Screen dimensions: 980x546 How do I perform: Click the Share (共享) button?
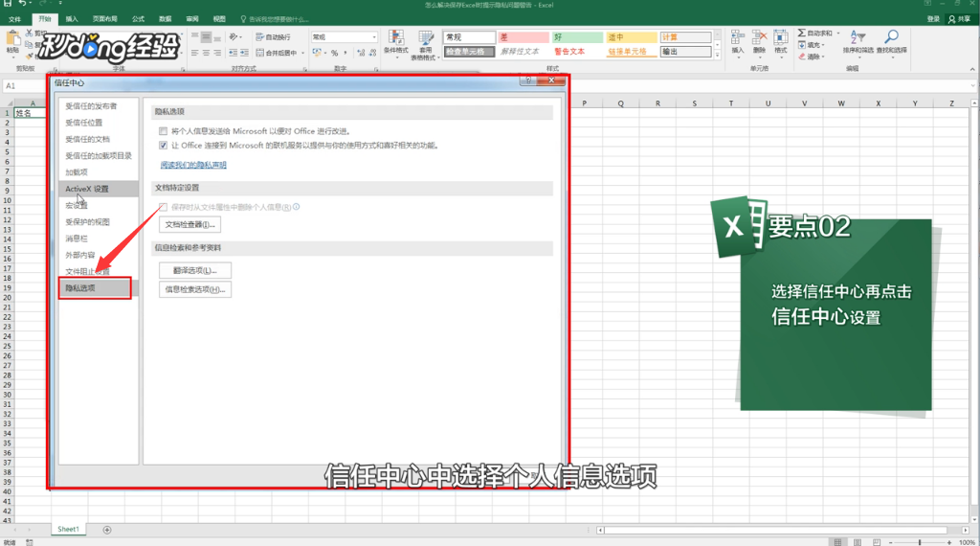[x=959, y=19]
